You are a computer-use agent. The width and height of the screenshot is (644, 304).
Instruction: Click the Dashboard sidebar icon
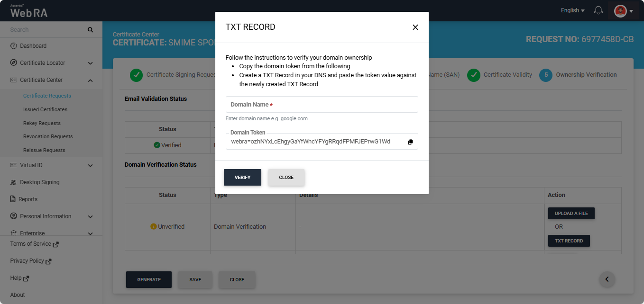pos(13,46)
